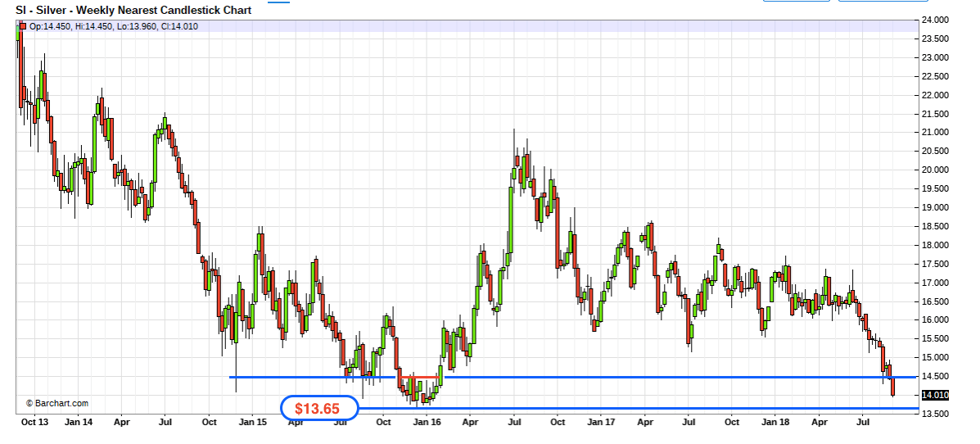Click the 21.500 price axis label

pos(936,114)
